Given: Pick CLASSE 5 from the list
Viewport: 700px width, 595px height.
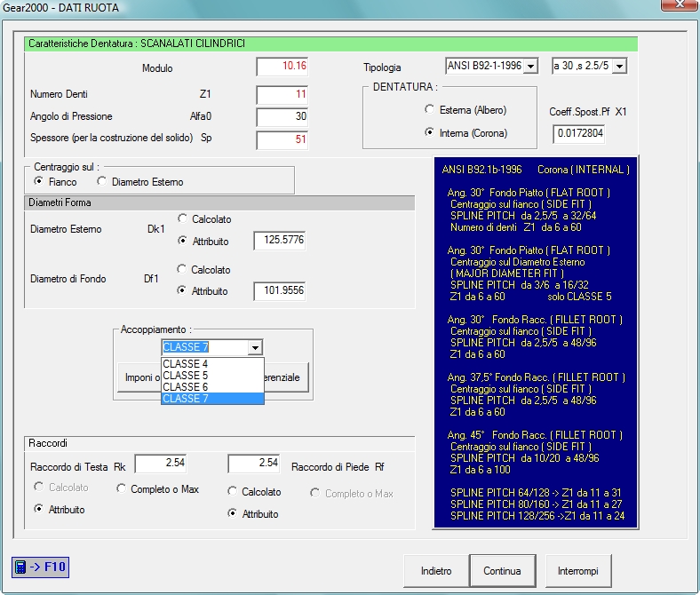Looking at the screenshot, I should tap(212, 375).
